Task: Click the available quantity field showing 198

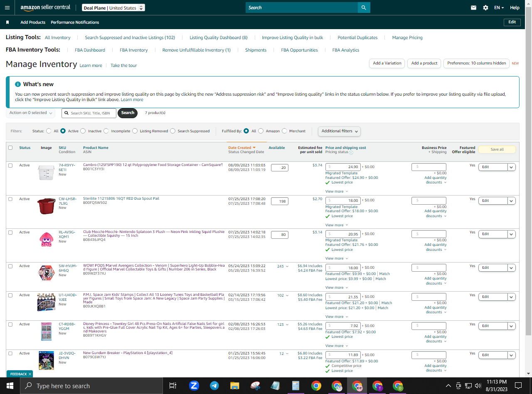Action: [x=280, y=201]
